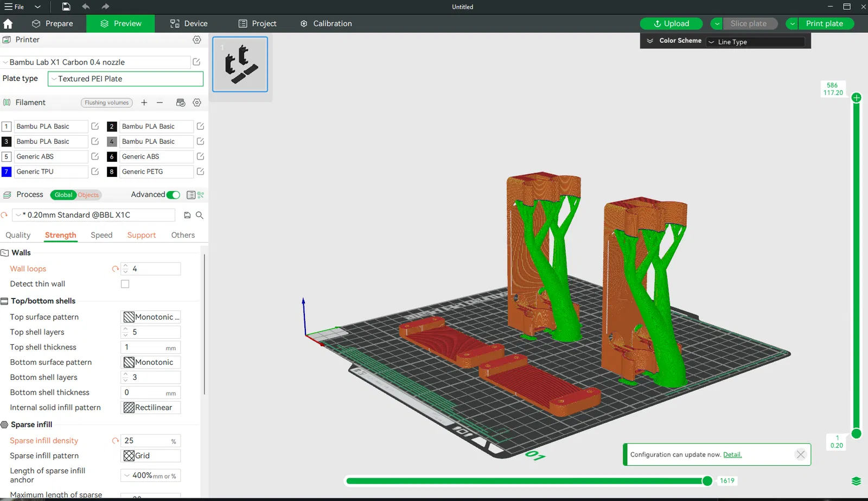868x501 pixels.
Task: Edit filament 7 Generic TPU preset
Action: pyautogui.click(x=95, y=172)
